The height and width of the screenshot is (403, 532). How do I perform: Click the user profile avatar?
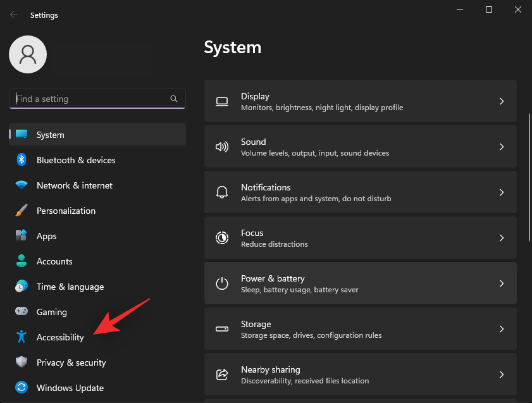coord(27,54)
